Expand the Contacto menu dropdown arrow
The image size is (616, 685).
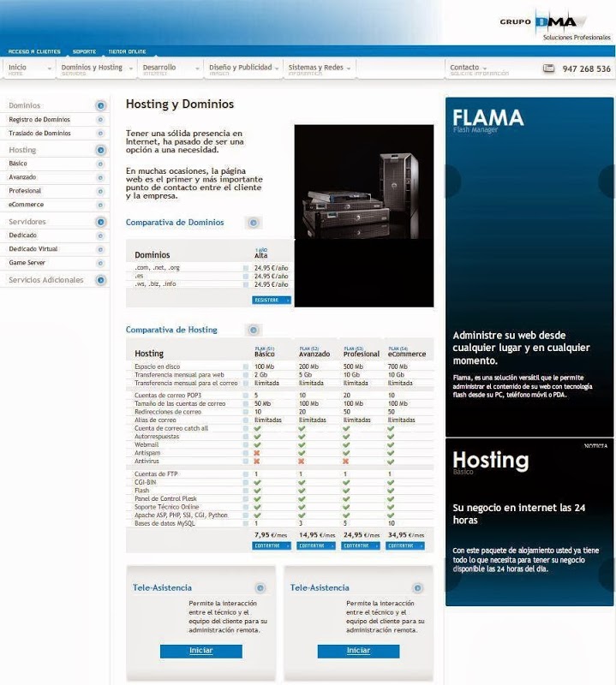[485, 68]
